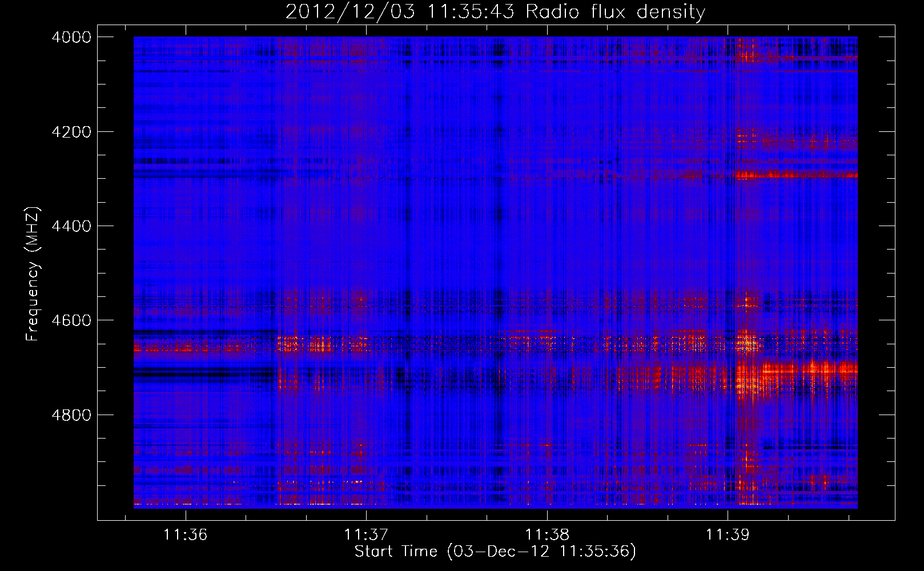Click the 4400 frequency axis label
The width and height of the screenshot is (924, 571).
[71, 226]
